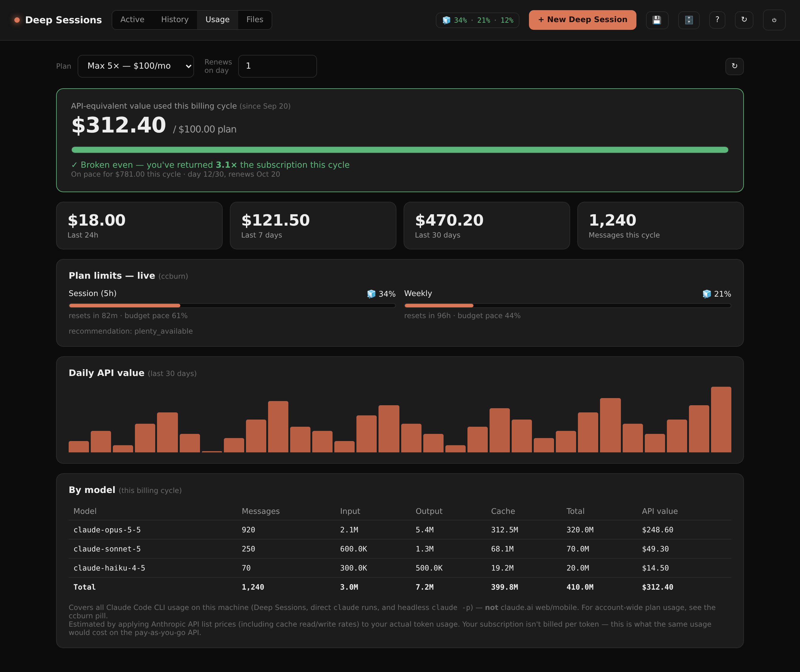Screen dimensions: 800x672
Task: Click the 'Broken even' status message
Action: click(210, 165)
